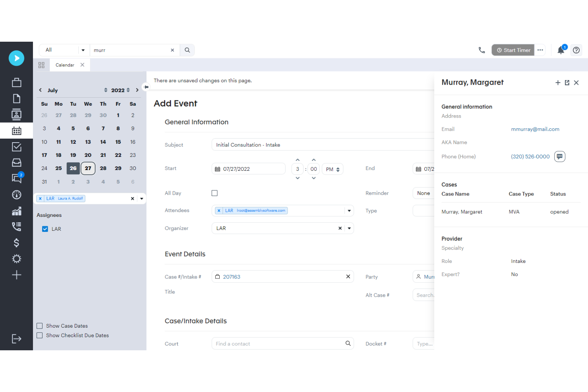
Task: Open the Phone log sidebar icon
Action: click(16, 226)
